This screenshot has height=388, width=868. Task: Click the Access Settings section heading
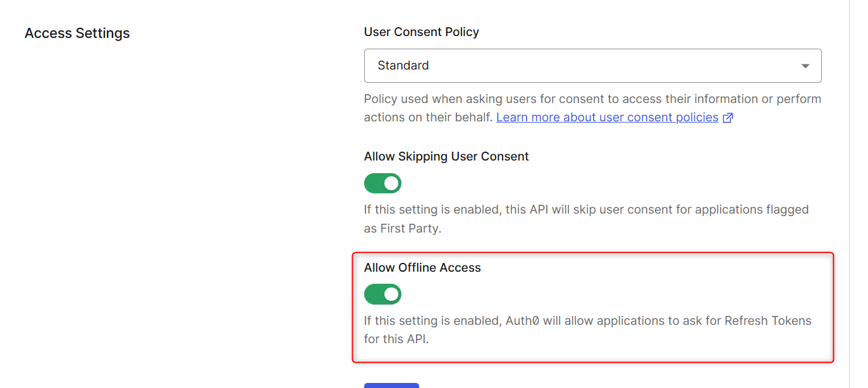77,33
